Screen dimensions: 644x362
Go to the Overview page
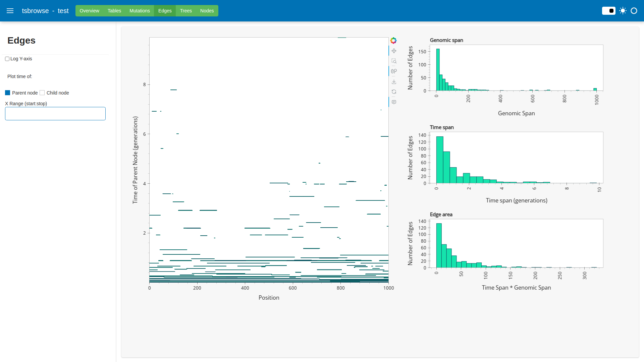tap(89, 11)
